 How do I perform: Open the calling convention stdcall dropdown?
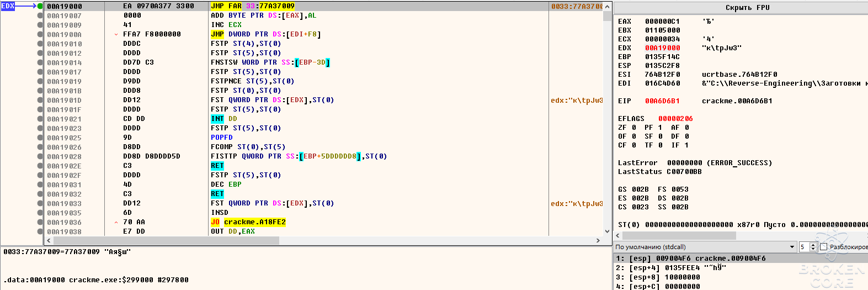click(705, 247)
